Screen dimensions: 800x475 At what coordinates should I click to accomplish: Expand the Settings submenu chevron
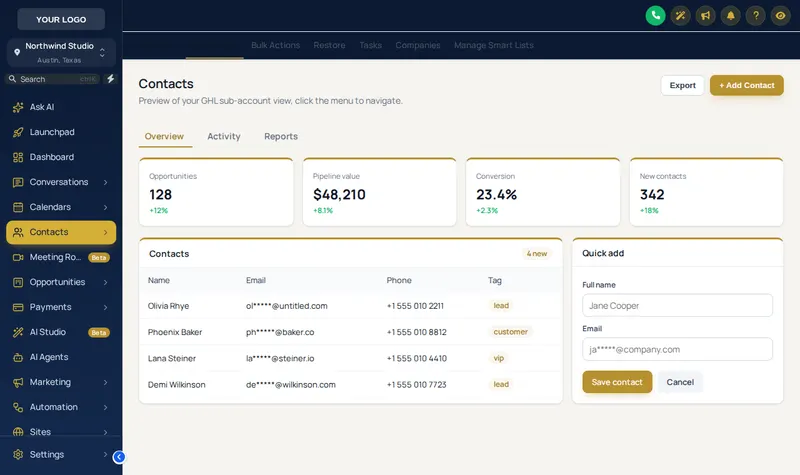point(106,455)
